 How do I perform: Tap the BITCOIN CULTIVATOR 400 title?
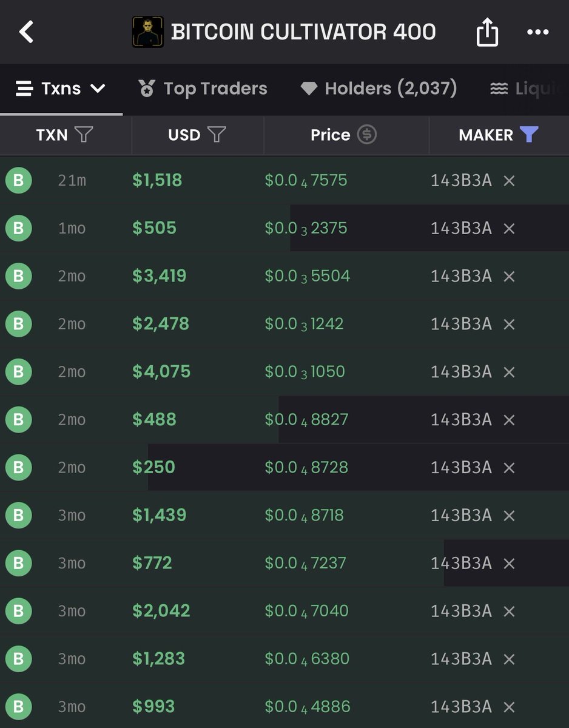[x=303, y=32]
